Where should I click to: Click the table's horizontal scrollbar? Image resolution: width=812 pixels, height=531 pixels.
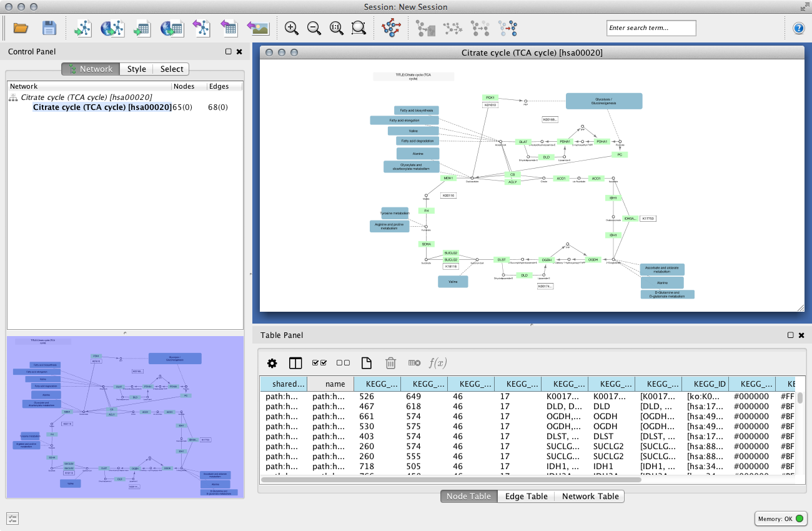coord(450,480)
